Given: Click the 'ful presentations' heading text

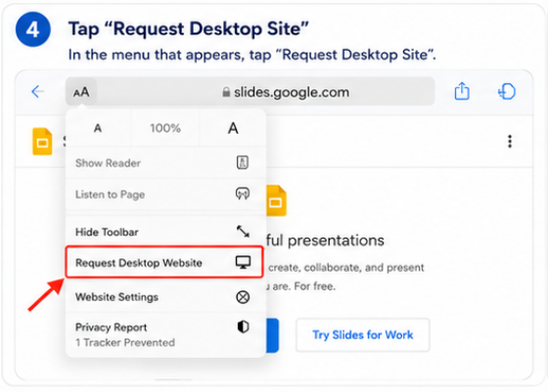Looking at the screenshot, I should point(325,240).
